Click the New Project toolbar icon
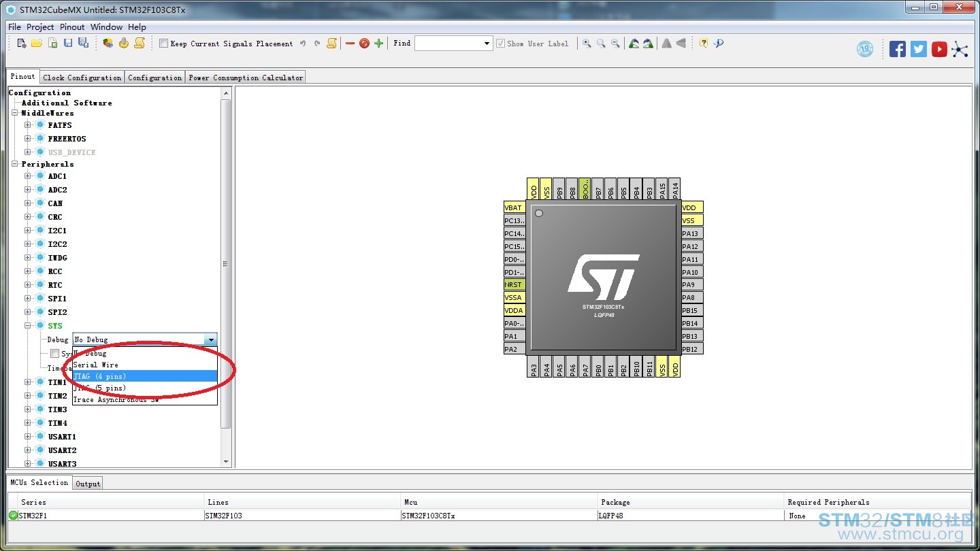The image size is (980, 551). point(22,44)
